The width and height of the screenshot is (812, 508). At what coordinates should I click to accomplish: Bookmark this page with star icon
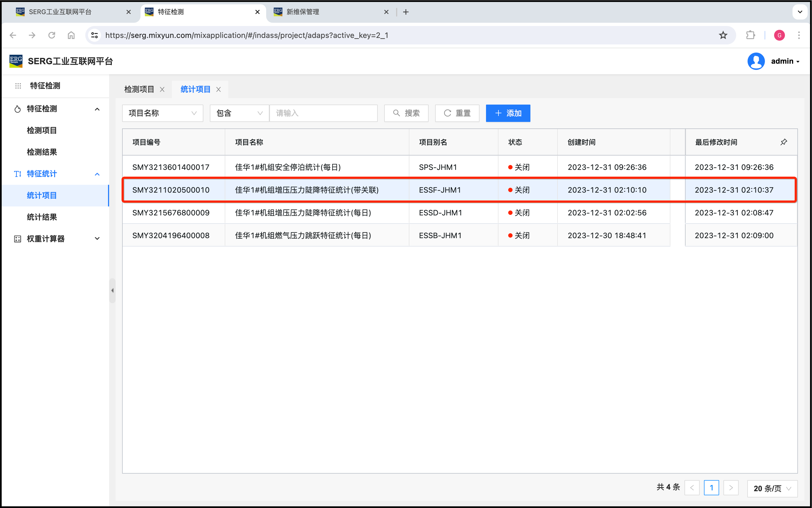[x=723, y=35]
